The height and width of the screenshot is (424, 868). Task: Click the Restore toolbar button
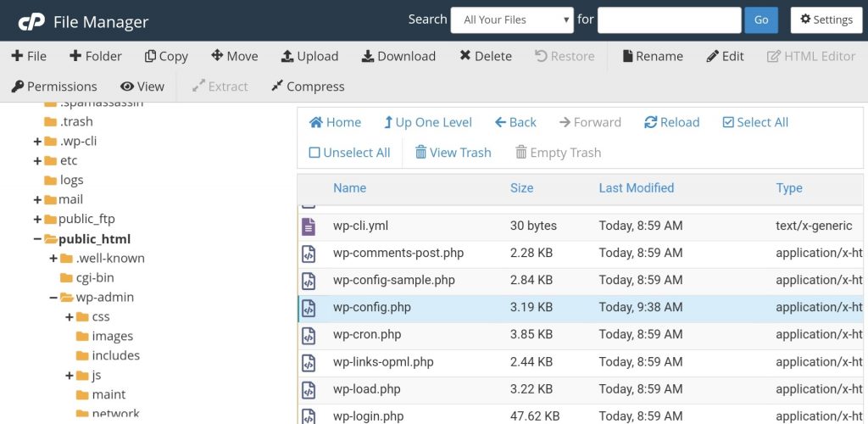[x=565, y=56]
